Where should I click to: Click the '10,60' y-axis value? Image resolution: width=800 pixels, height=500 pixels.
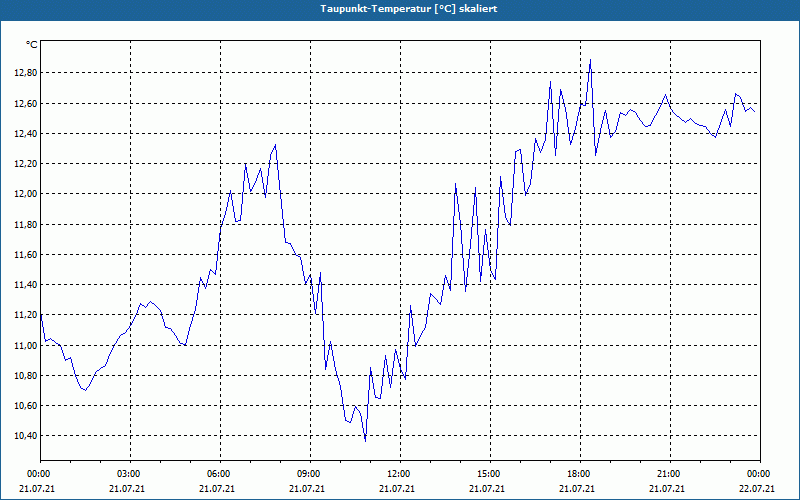pyautogui.click(x=26, y=406)
